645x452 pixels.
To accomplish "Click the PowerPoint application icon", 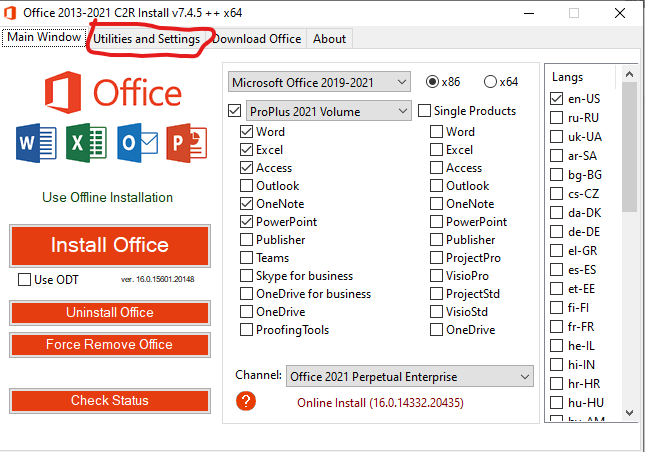I will pyautogui.click(x=187, y=143).
